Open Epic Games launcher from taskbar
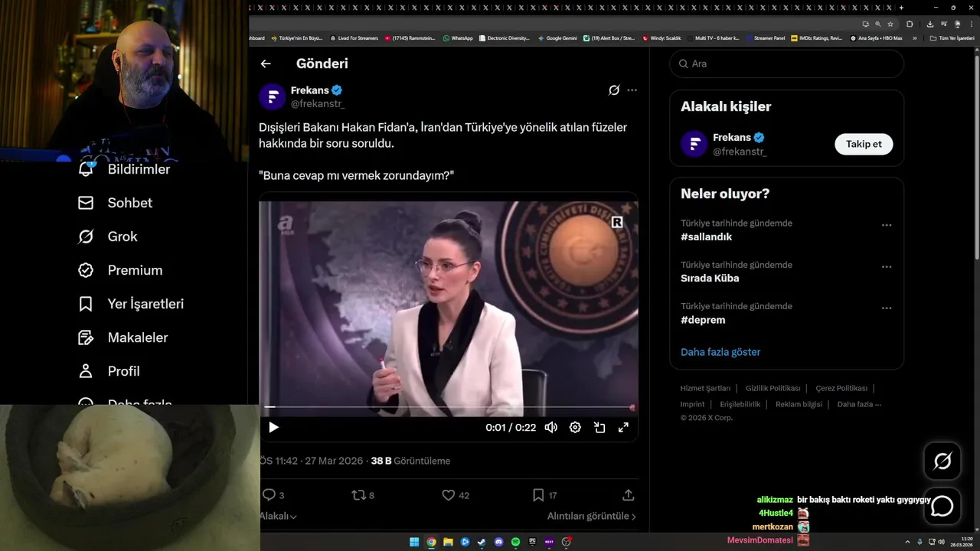Image resolution: width=980 pixels, height=551 pixels. [x=532, y=542]
